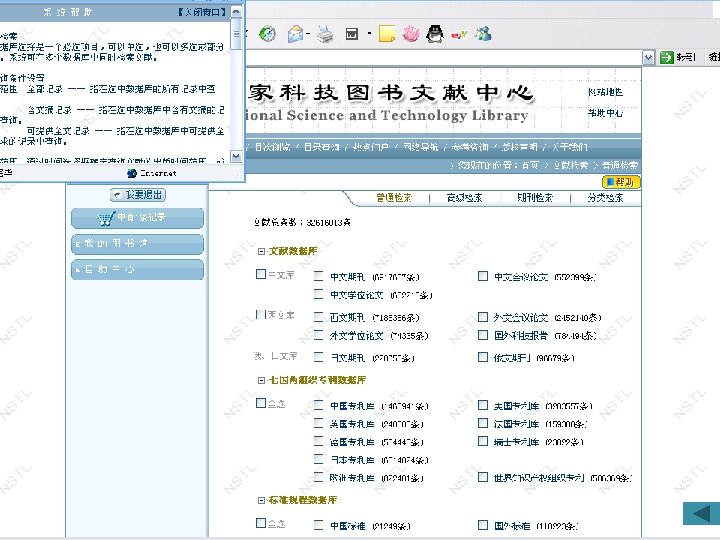Collapse the 标准规程数据库 section
This screenshot has height=540, width=720.
pos(261,500)
